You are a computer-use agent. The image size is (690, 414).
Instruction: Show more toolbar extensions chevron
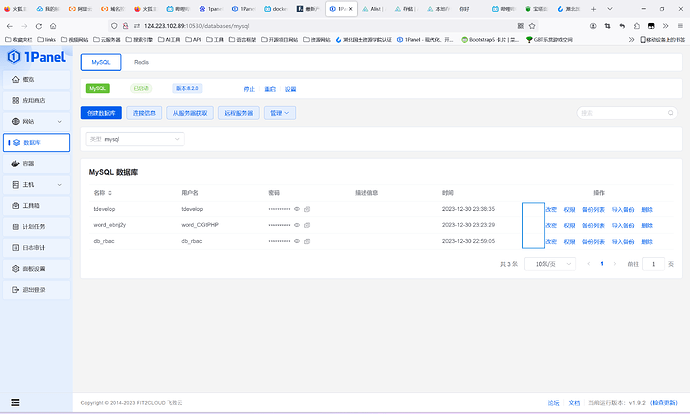[x=665, y=26]
